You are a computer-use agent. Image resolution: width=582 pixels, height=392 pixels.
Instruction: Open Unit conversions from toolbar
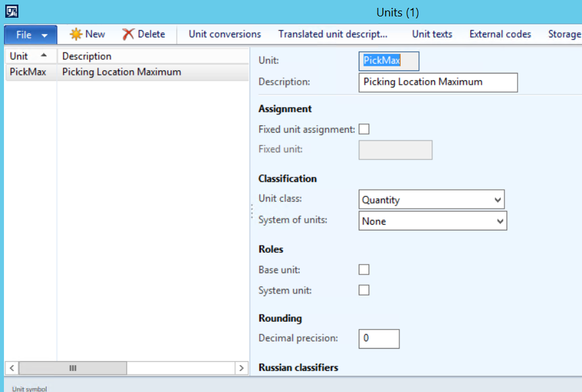(225, 34)
